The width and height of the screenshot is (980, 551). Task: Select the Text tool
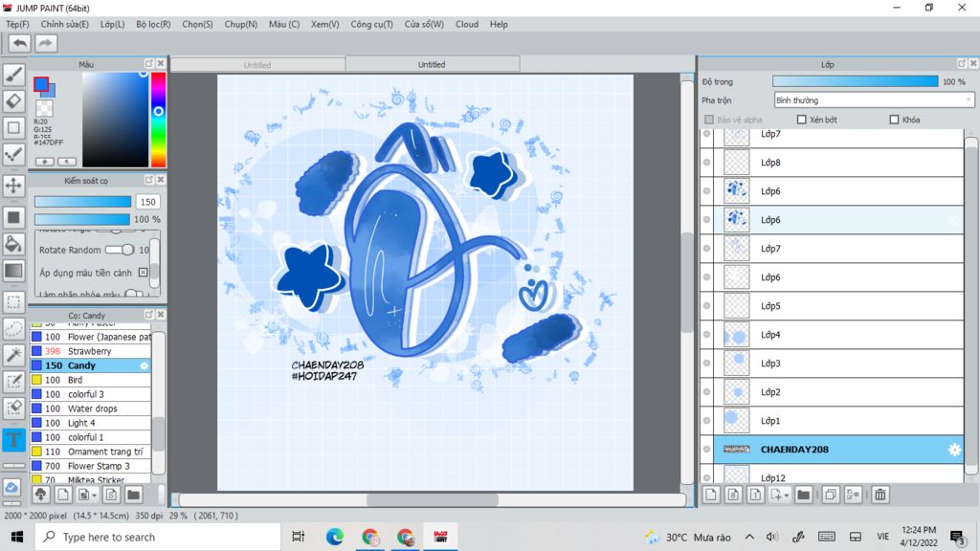pyautogui.click(x=13, y=440)
